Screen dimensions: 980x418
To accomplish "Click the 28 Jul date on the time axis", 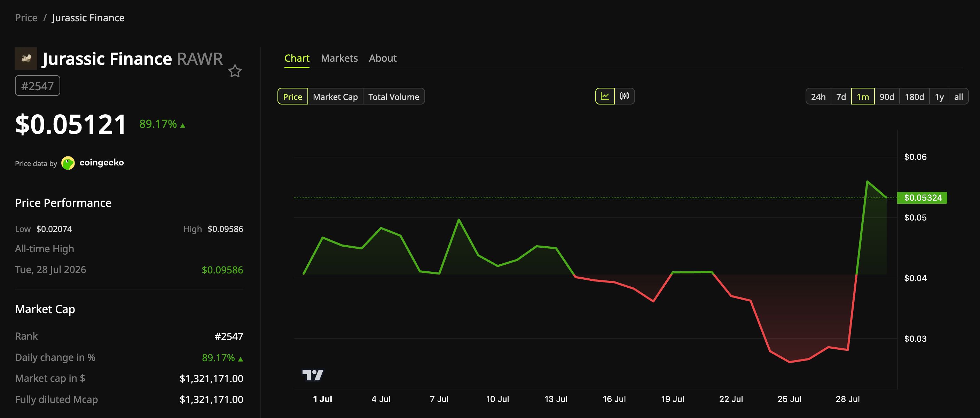I will (848, 399).
